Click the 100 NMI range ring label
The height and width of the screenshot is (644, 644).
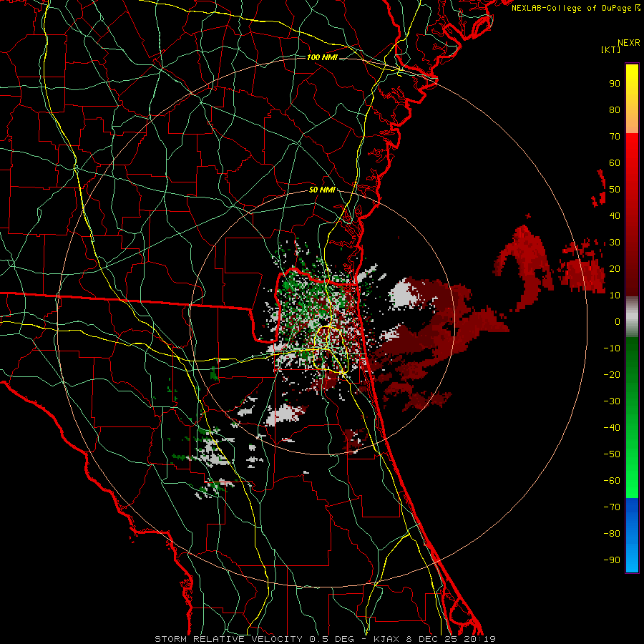[322, 57]
